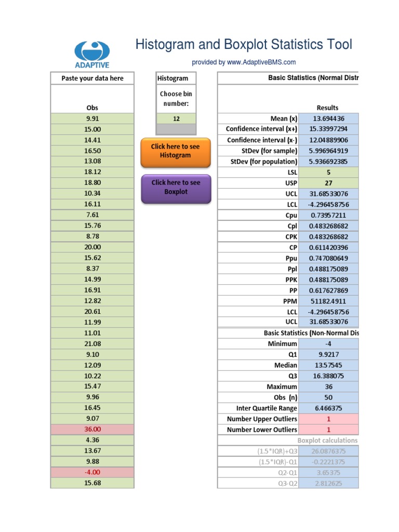Click the Number Upper Outliers value cell
Viewport: 399px width, 532px height.
click(x=328, y=419)
